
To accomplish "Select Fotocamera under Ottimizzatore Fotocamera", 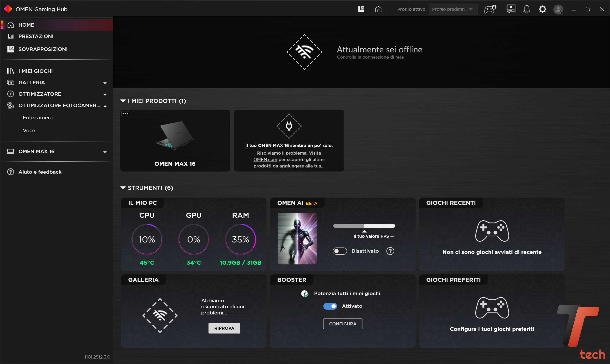I will point(37,117).
